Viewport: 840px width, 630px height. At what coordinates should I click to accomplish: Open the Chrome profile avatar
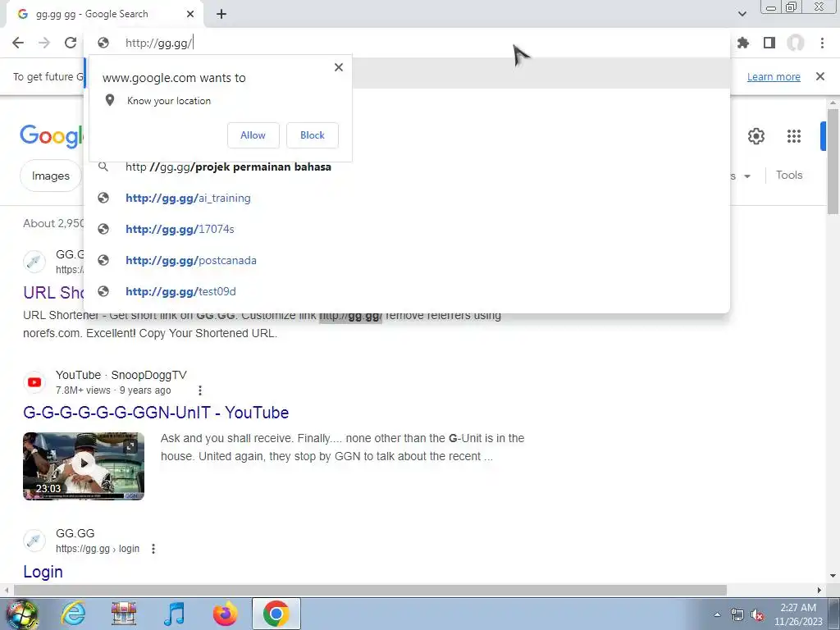click(796, 43)
